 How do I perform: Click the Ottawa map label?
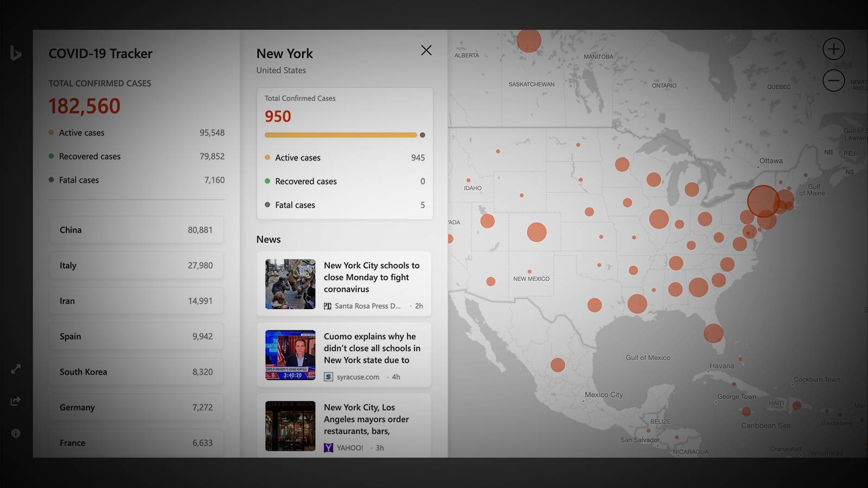pyautogui.click(x=771, y=161)
